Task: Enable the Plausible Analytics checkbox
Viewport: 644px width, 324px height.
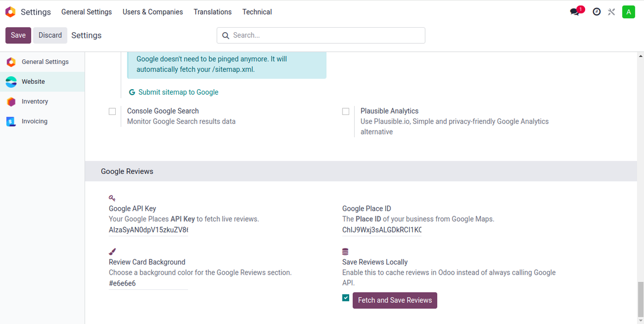Action: [x=346, y=111]
